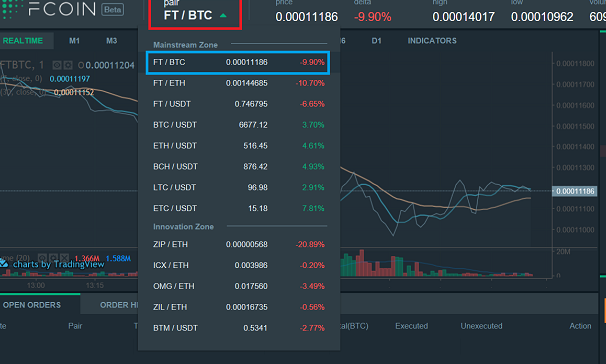Click the 20M volume axis label
The image size is (606, 364).
563,252
